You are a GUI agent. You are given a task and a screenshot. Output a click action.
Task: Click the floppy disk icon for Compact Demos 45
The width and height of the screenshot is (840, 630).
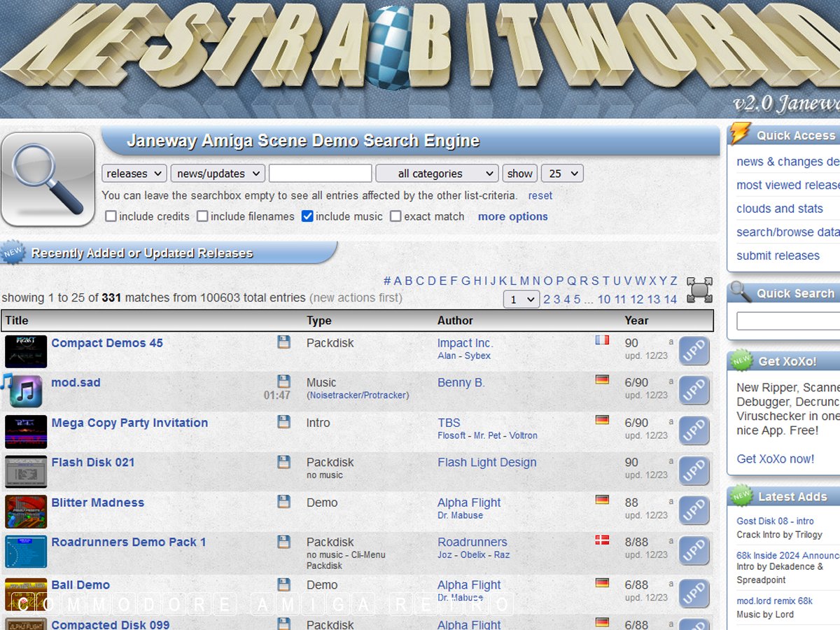(x=283, y=342)
